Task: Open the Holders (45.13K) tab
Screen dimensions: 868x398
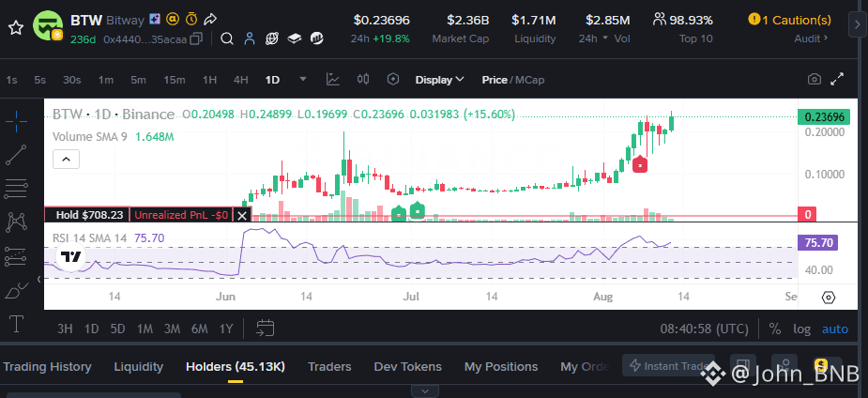Action: (236, 366)
